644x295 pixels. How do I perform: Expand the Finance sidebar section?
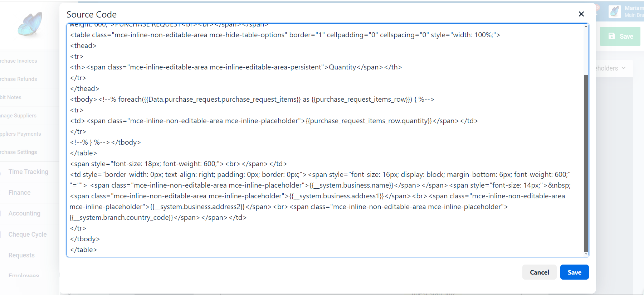20,193
